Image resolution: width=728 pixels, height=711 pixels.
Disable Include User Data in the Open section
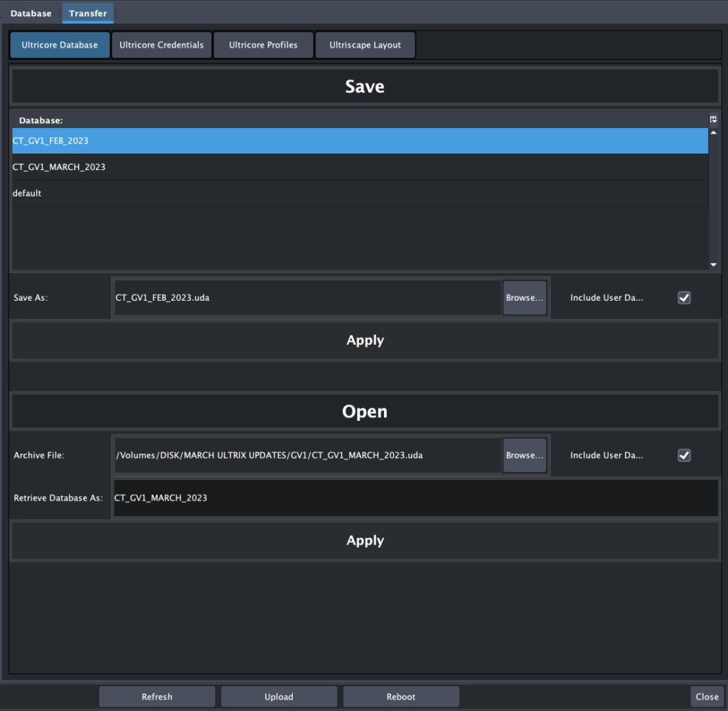click(683, 455)
